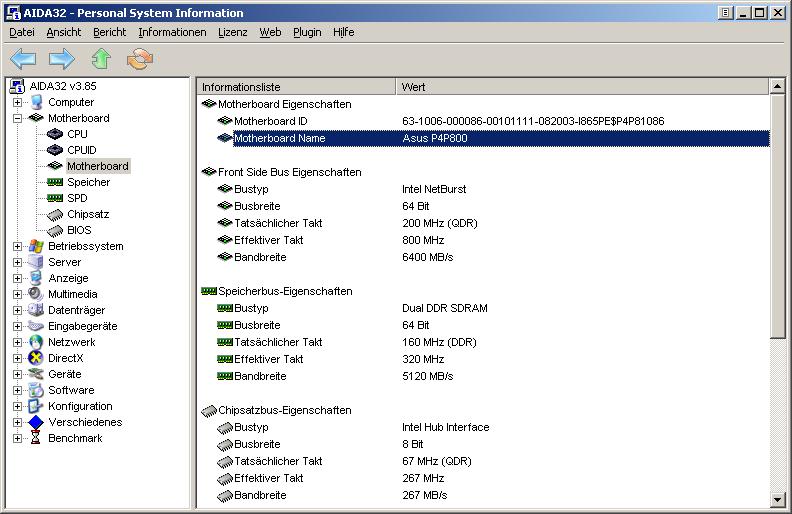Click the DirectX yellow X icon

click(x=36, y=358)
